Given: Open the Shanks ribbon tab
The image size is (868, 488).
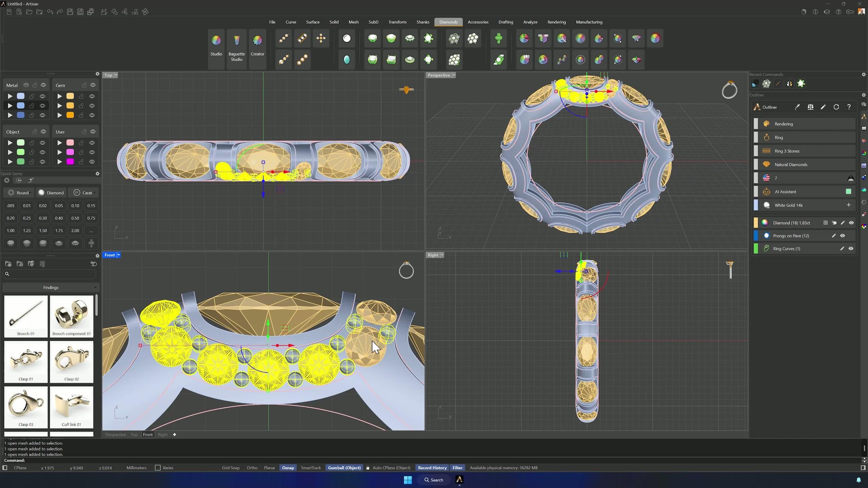Looking at the screenshot, I should click(423, 22).
